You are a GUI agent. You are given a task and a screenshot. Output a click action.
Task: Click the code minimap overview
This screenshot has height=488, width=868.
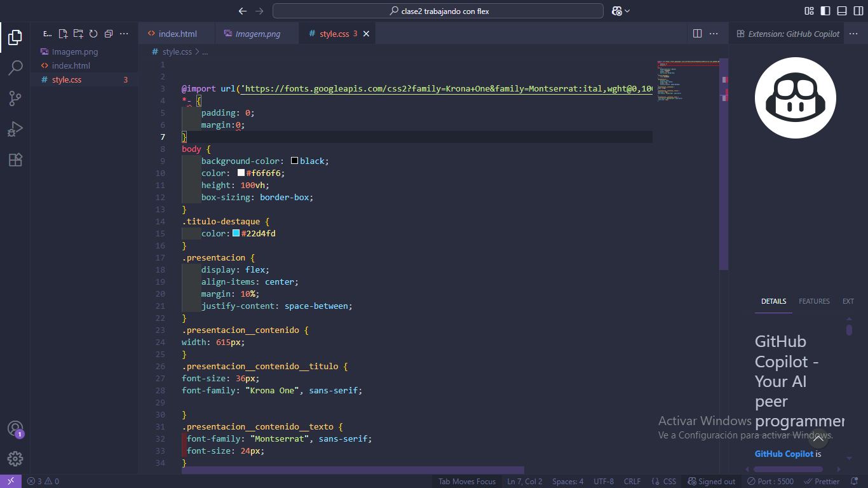pos(688,83)
